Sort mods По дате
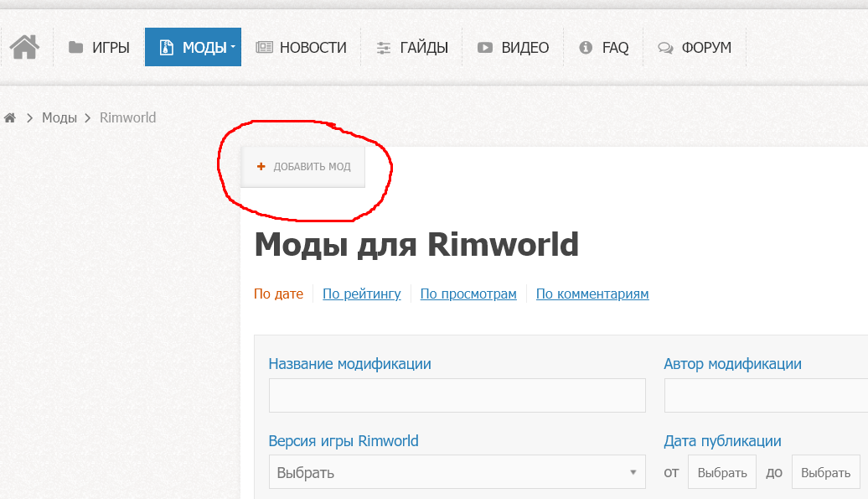 (278, 294)
